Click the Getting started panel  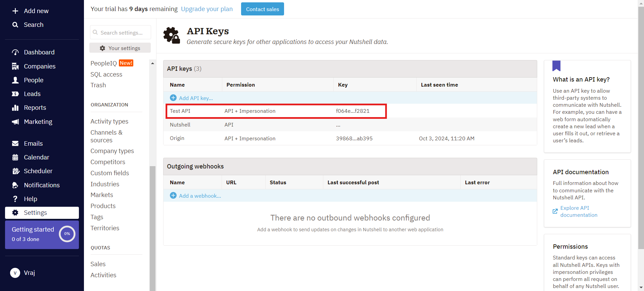(x=42, y=235)
